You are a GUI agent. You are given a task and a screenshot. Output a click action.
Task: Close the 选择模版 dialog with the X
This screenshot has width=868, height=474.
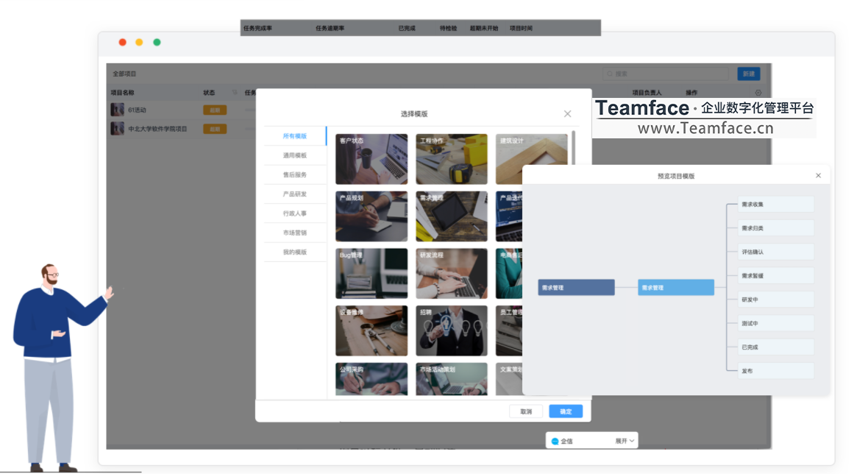click(567, 113)
